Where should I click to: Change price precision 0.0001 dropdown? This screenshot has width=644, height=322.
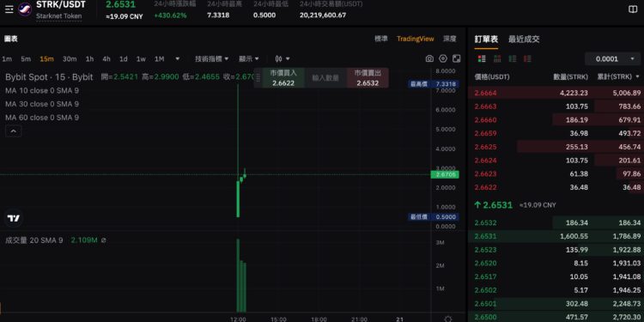point(612,58)
